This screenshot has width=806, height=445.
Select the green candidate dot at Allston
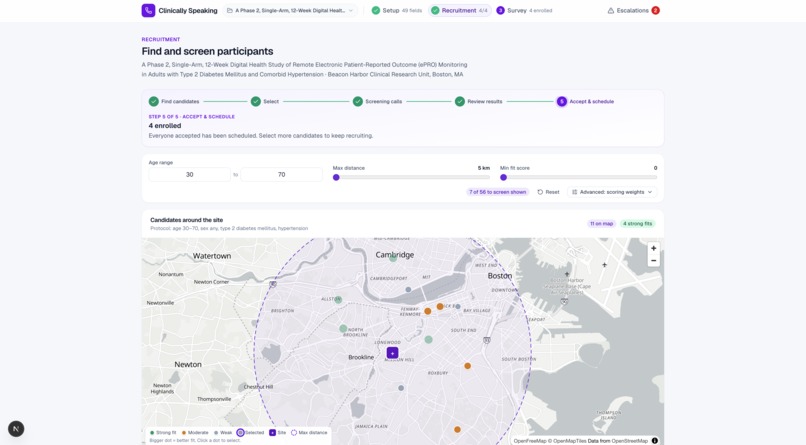pyautogui.click(x=338, y=300)
